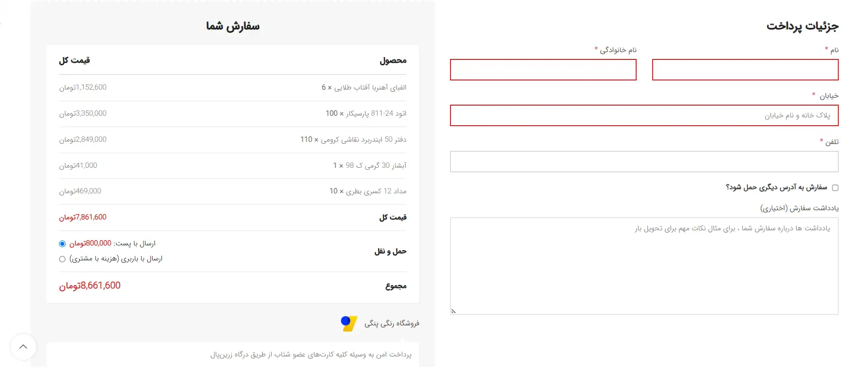Click the سفارش شما order heading
The image size is (868, 373).
point(233,26)
